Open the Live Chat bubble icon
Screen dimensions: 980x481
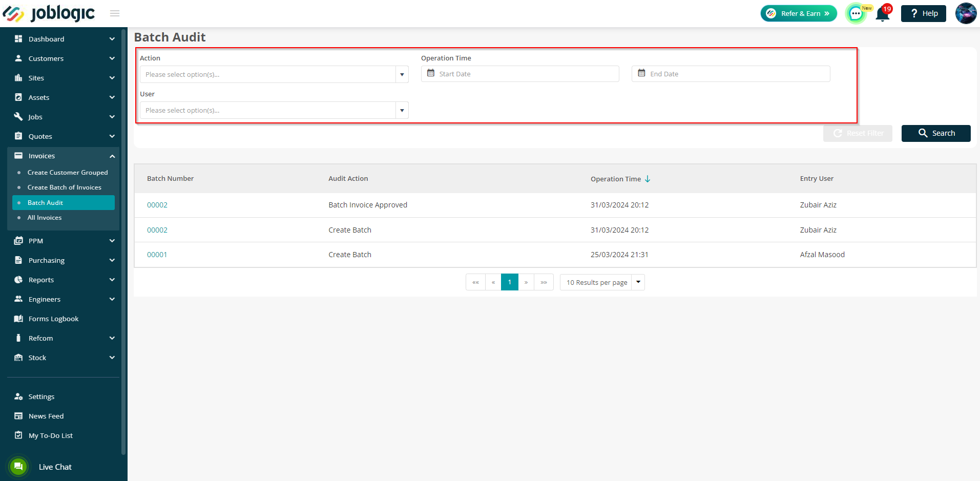18,467
